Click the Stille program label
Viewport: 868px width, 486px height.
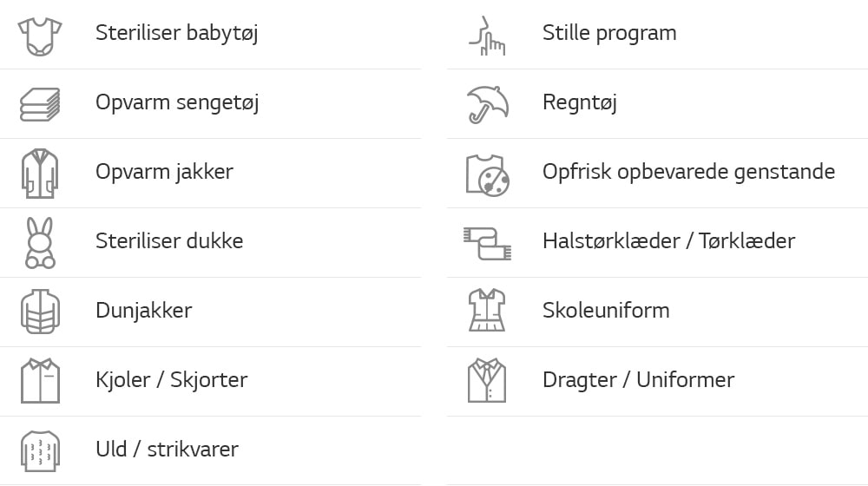click(609, 34)
